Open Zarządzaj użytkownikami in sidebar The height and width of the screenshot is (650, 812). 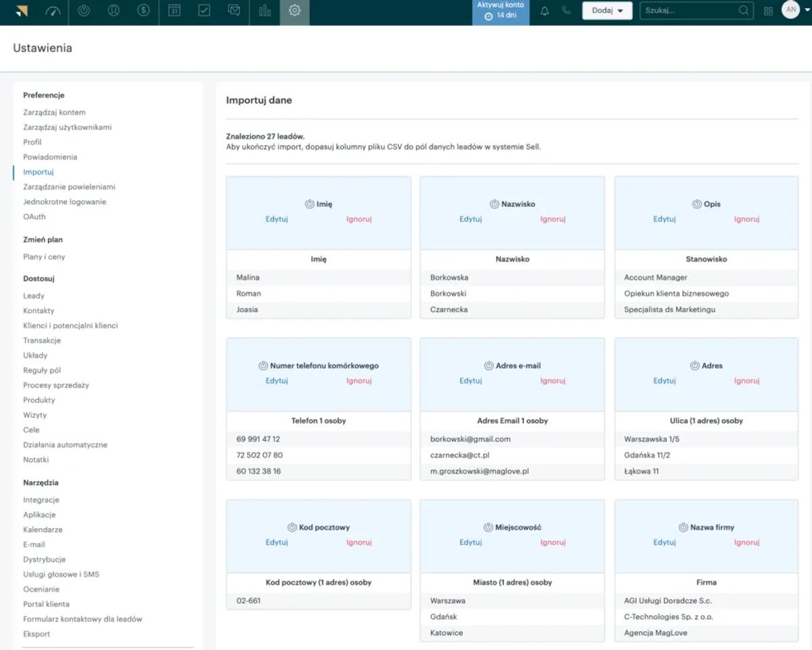(67, 127)
